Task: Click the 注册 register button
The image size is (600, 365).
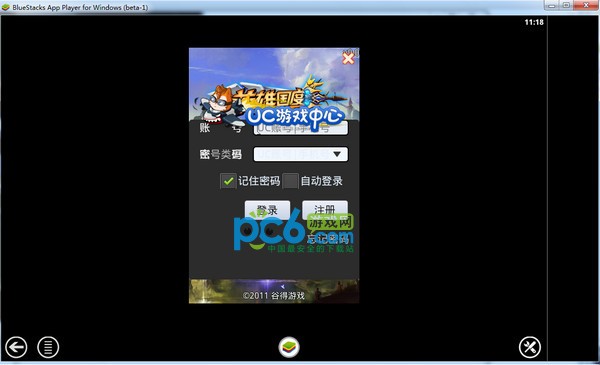Action: (x=325, y=209)
